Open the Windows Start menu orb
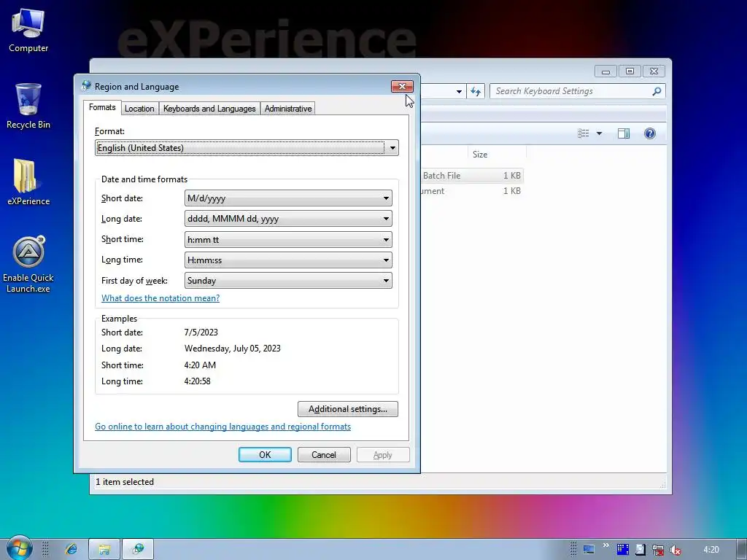The height and width of the screenshot is (560, 747). click(x=19, y=548)
